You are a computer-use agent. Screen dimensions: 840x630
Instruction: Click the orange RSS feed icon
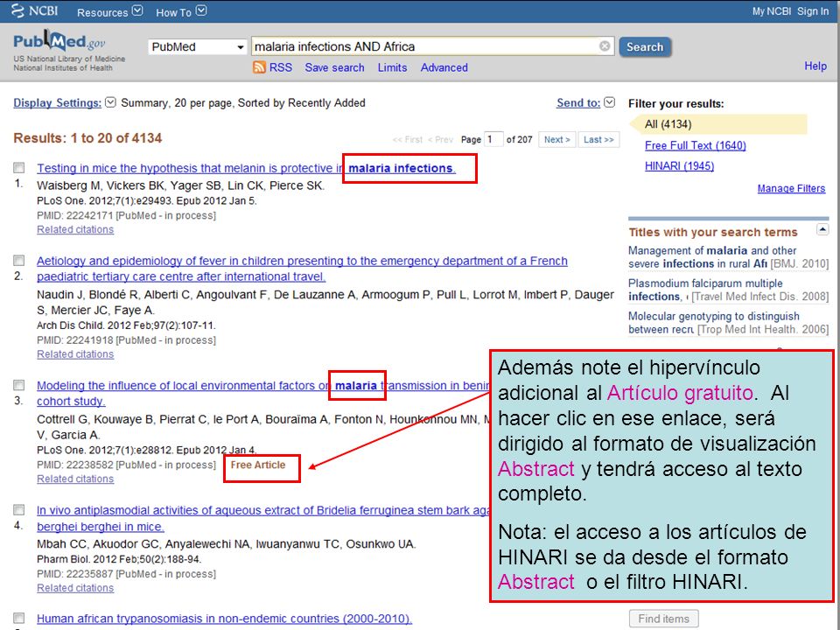point(259,67)
